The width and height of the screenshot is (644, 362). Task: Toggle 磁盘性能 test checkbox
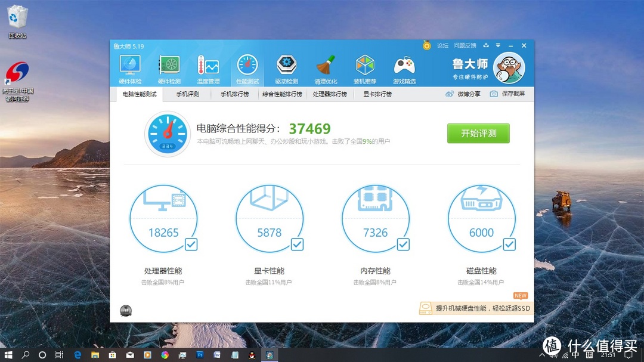coord(509,245)
